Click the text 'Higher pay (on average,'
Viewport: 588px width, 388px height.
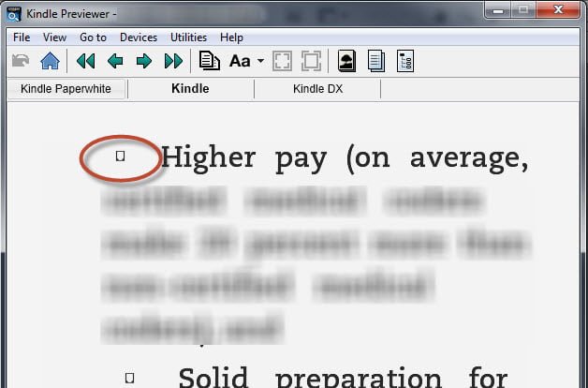pyautogui.click(x=345, y=159)
